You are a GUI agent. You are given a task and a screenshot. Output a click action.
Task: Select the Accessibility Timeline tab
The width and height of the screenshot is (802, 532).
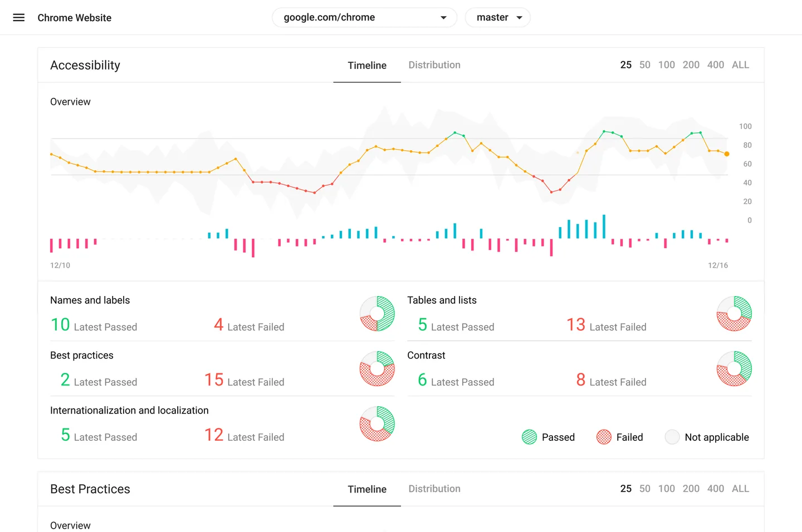coord(367,66)
